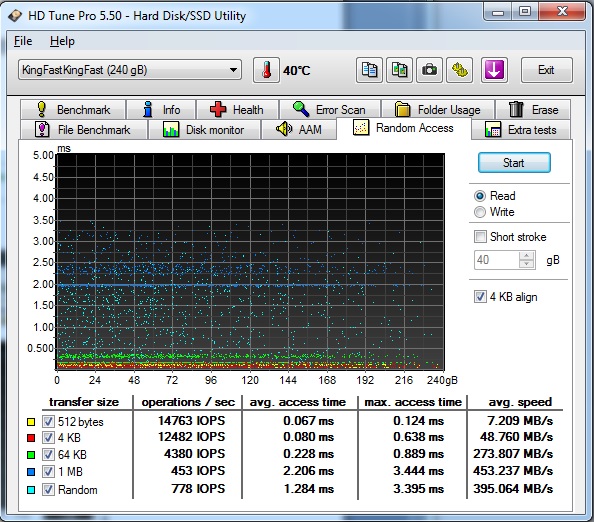Screen dimensions: 594x522
Task: Click the short stroke gB input field
Action: pos(497,260)
